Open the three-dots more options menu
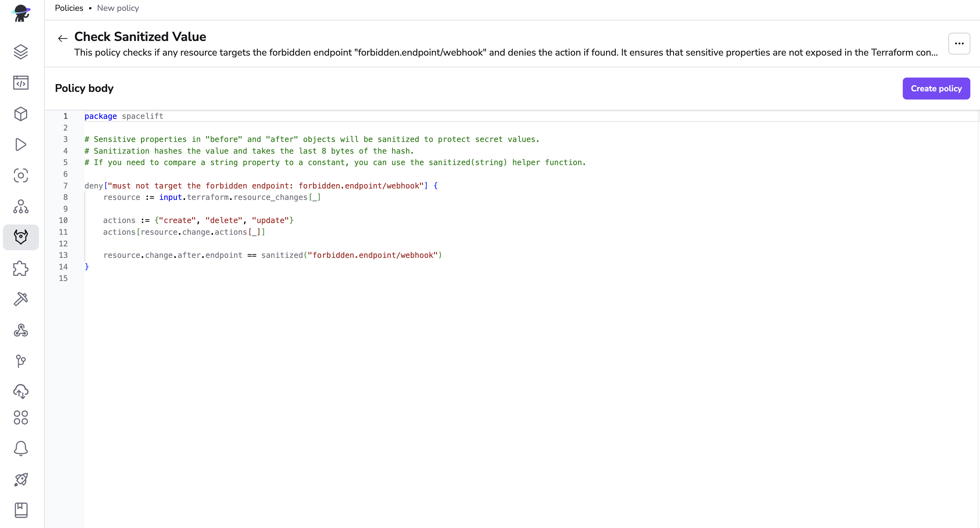 coord(959,44)
